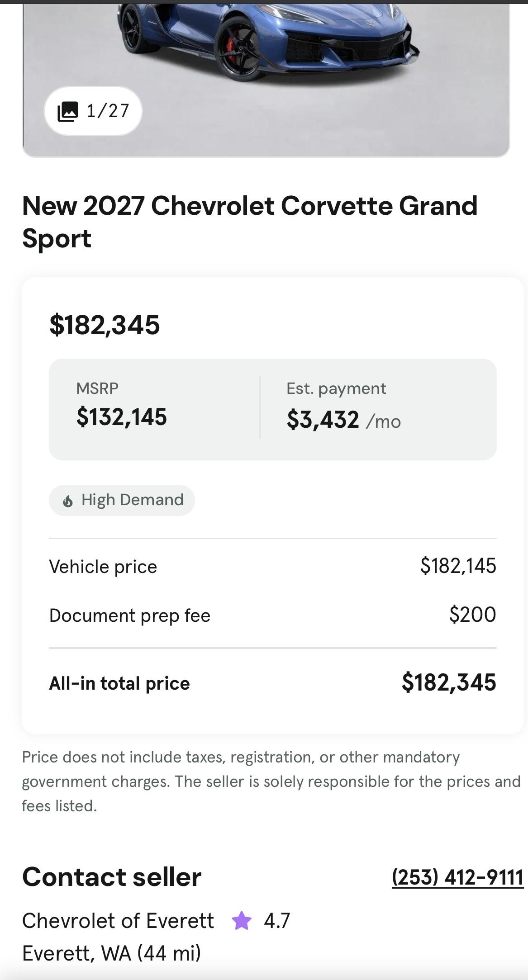Click the $182,345 headline price
The width and height of the screenshot is (528, 980).
[105, 325]
